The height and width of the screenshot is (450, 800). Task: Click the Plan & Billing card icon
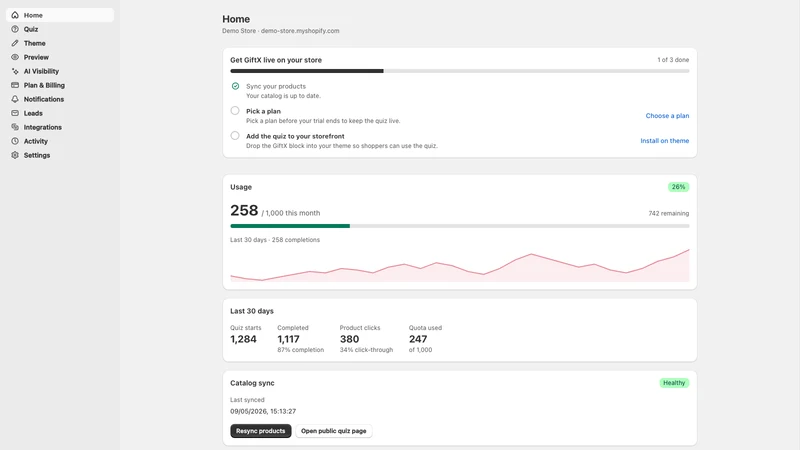pos(15,85)
